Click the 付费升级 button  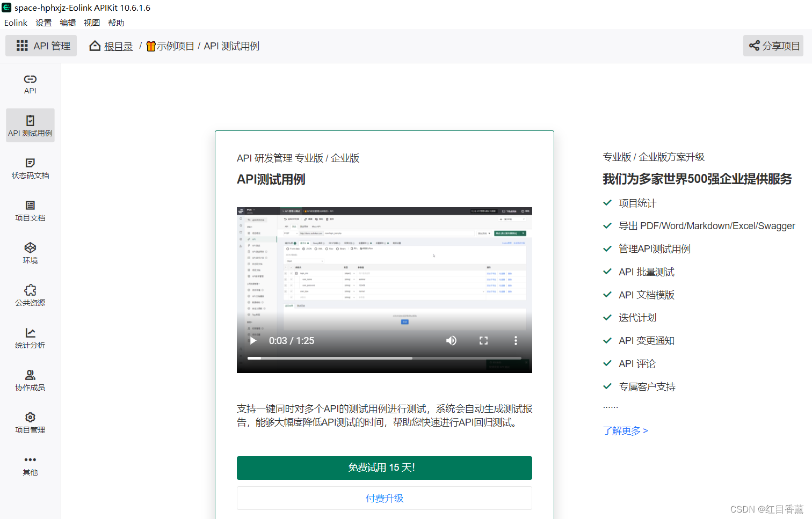click(x=385, y=498)
